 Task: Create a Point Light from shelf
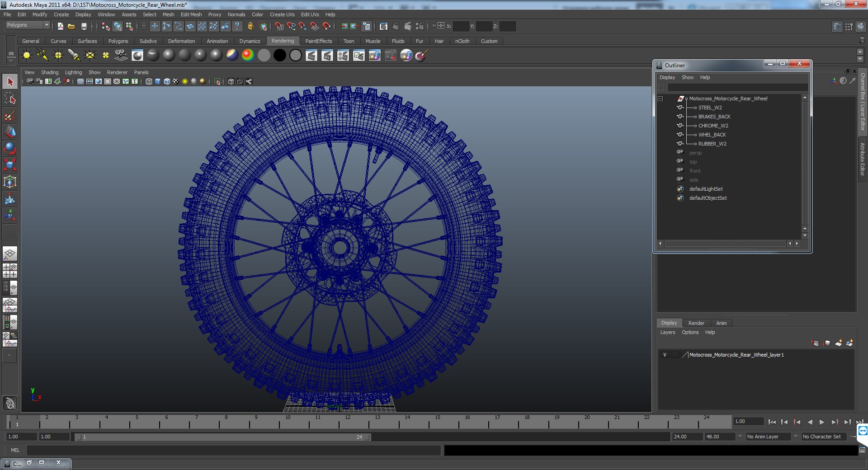pyautogui.click(x=58, y=56)
